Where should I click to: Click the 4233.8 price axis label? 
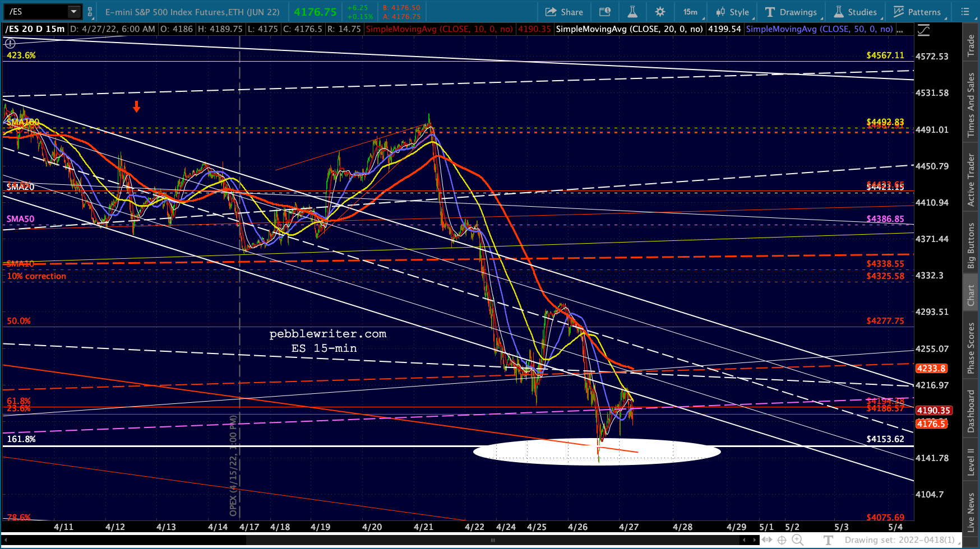932,368
